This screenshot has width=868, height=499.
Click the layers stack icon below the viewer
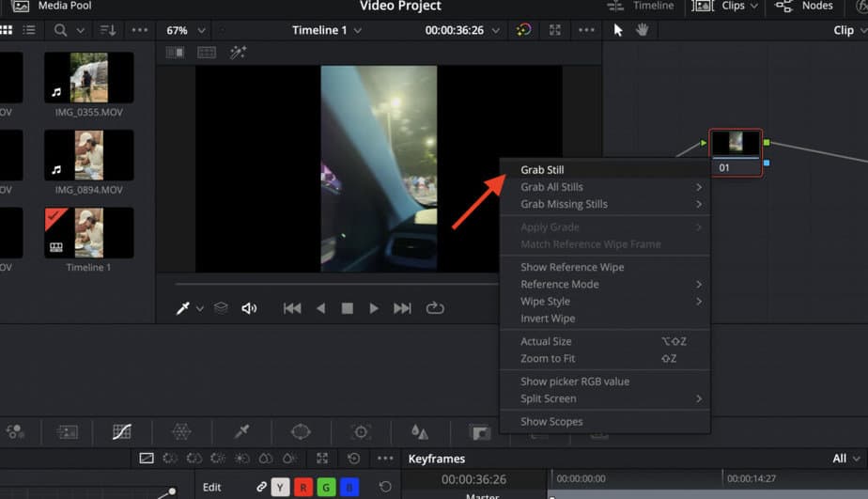click(221, 308)
